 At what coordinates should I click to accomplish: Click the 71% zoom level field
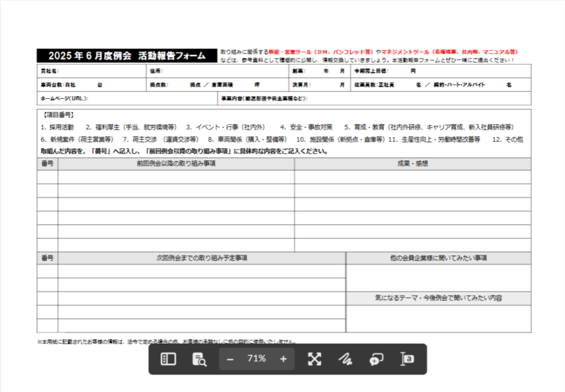click(x=257, y=359)
